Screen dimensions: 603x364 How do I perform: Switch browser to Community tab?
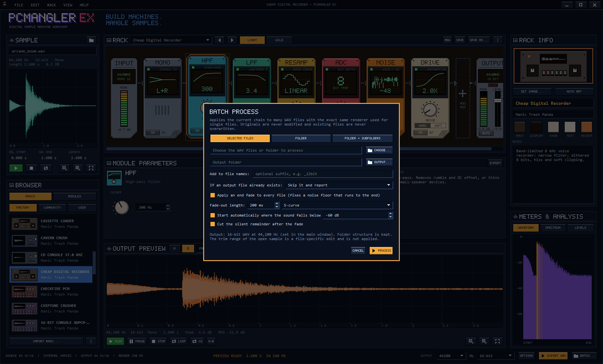click(52, 208)
